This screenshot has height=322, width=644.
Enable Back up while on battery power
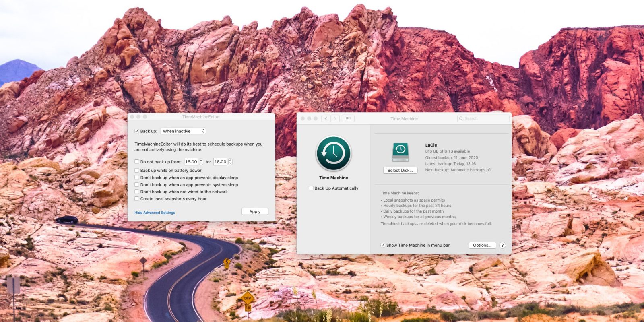[137, 170]
